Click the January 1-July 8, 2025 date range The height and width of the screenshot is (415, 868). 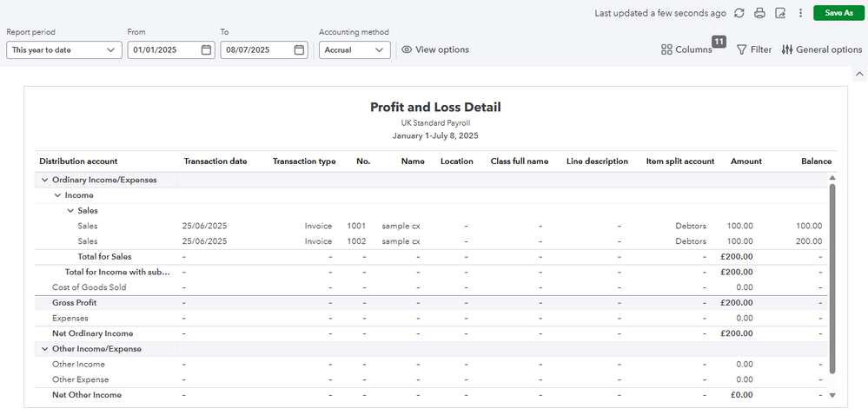tap(435, 135)
